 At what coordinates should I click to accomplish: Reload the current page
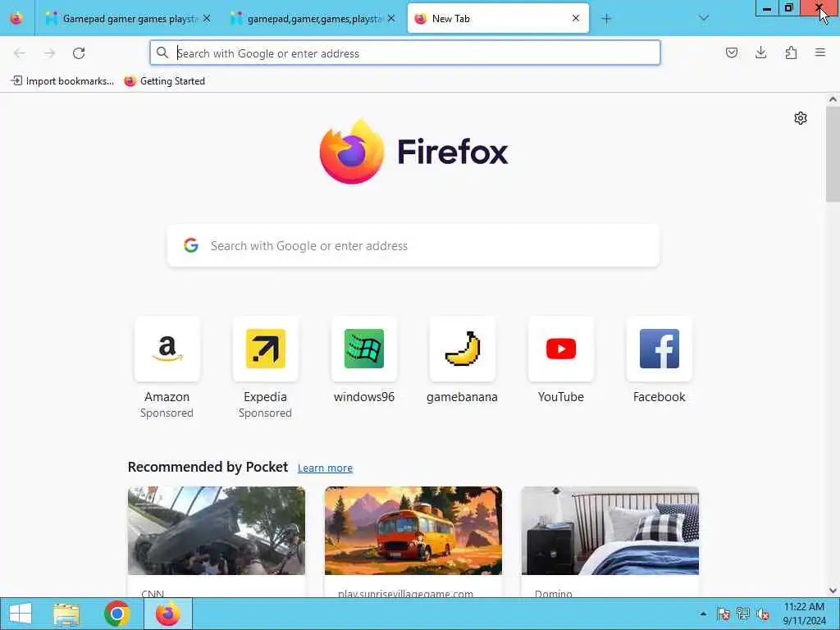click(79, 53)
